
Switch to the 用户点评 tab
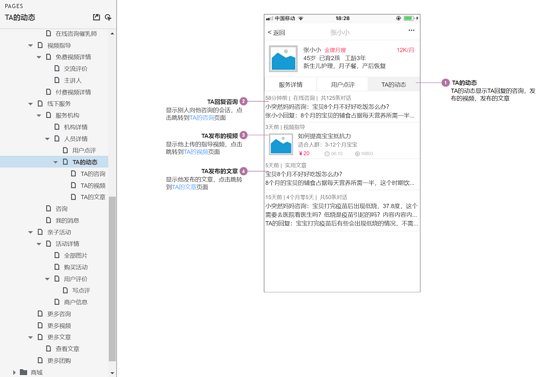click(x=342, y=85)
